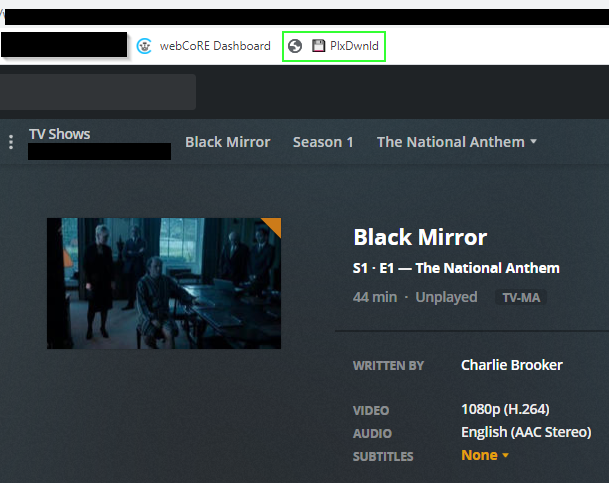Click the SUBTITLES label

(383, 457)
